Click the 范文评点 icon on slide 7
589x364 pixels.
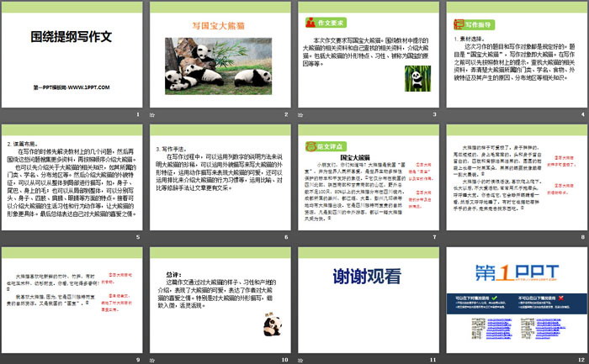[x=310, y=146]
